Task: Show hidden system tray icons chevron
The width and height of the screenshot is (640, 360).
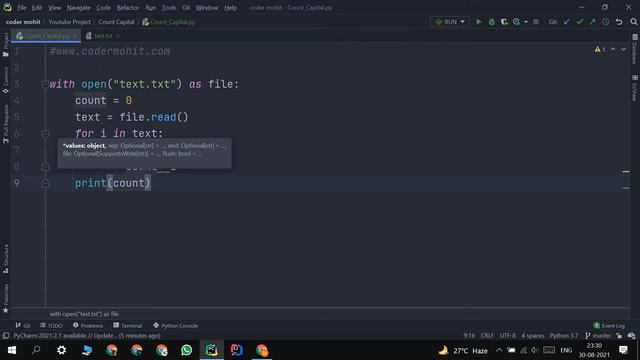Action: (499, 350)
